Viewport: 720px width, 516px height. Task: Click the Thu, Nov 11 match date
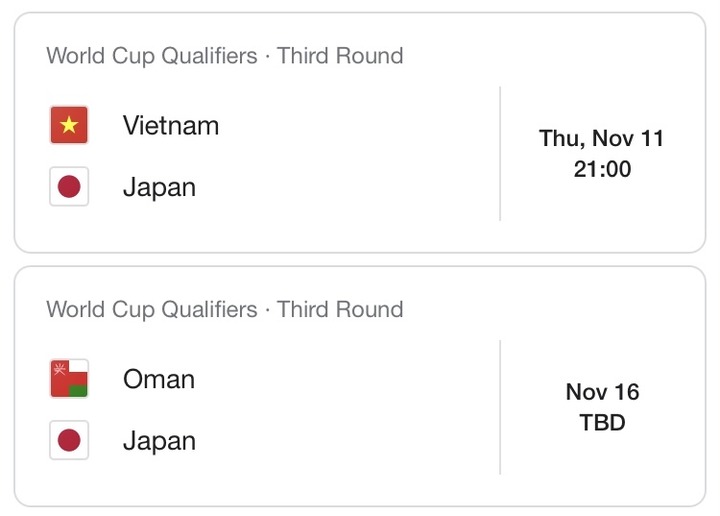coord(601,138)
